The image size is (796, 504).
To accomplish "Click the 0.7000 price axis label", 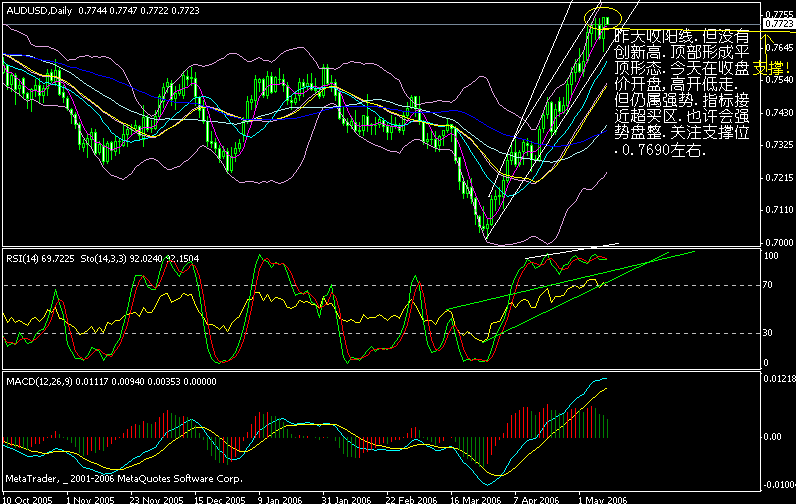I will (779, 243).
